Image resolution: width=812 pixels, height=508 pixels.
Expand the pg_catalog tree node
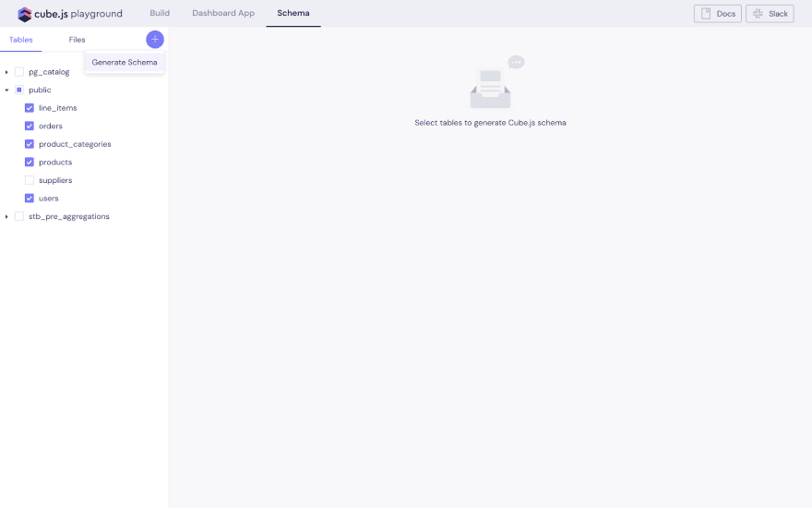click(x=6, y=72)
